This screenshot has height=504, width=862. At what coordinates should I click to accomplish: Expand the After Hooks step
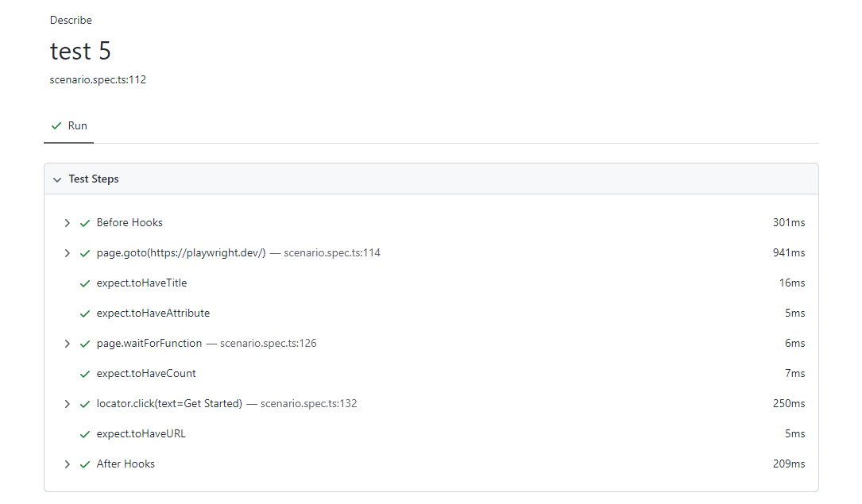[67, 464]
